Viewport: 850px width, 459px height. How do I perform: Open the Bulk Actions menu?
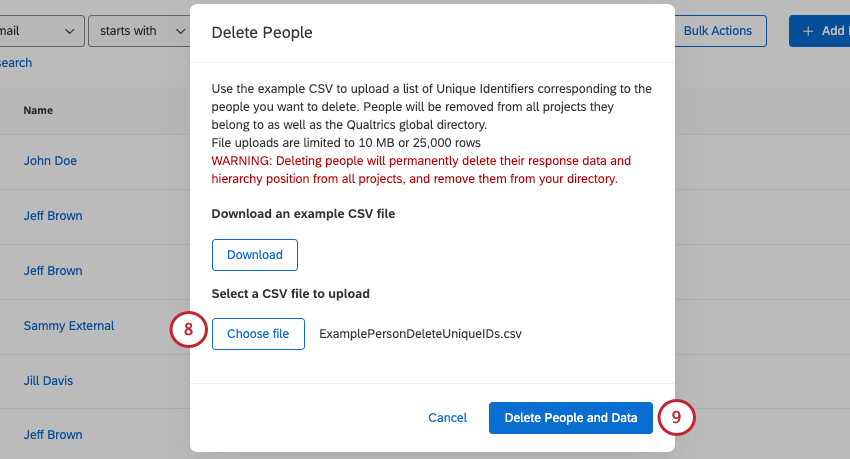coord(717,31)
